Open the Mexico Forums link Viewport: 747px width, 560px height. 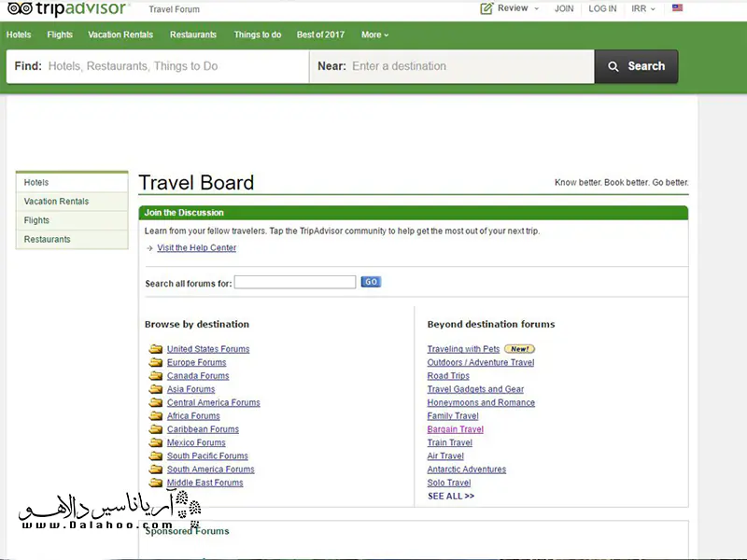[196, 442]
